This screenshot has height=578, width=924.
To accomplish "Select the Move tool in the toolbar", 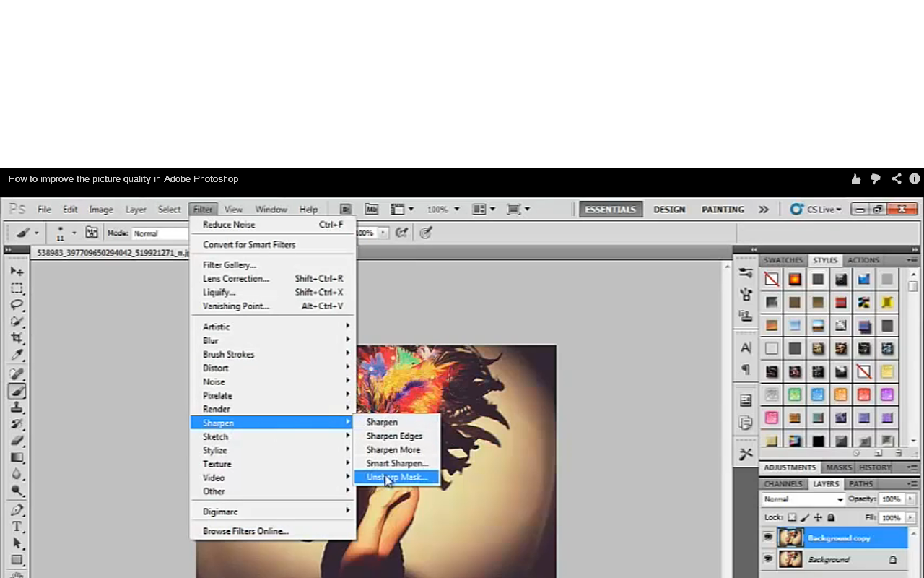I will pyautogui.click(x=17, y=273).
